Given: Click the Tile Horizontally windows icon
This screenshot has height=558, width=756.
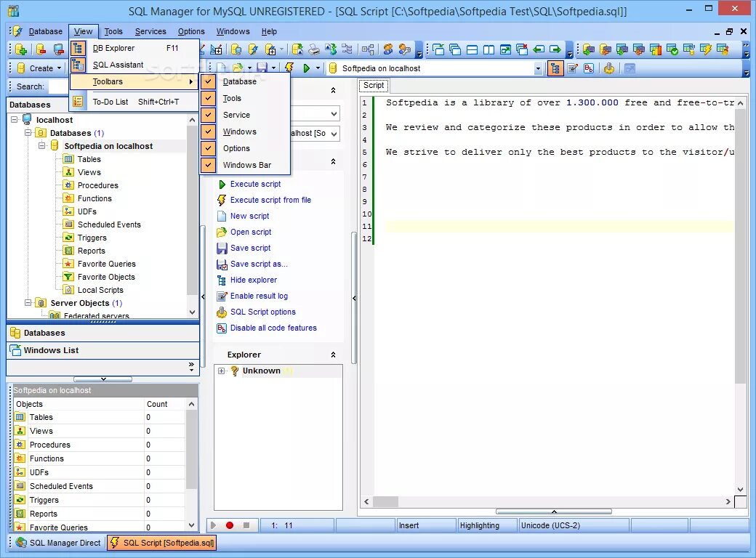Looking at the screenshot, I should point(472,49).
